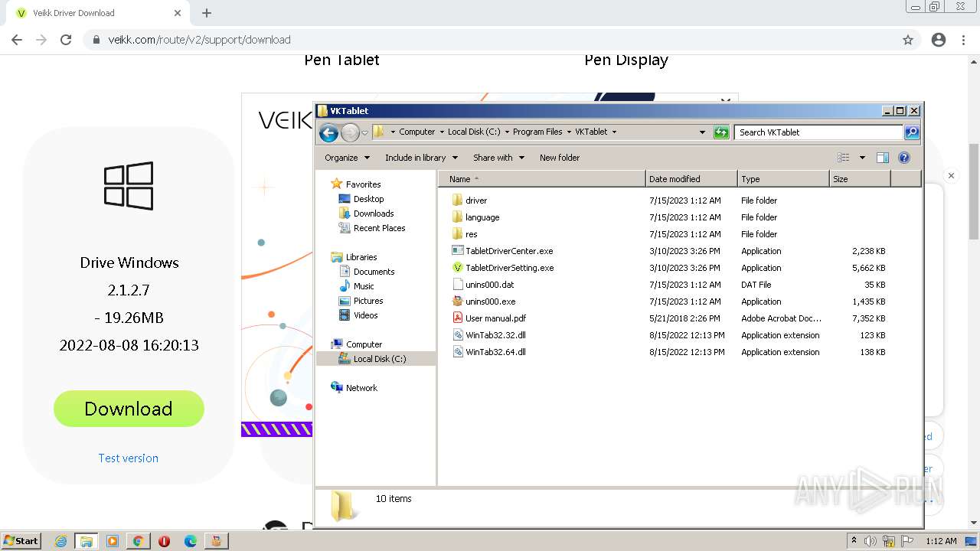The image size is (980, 551).
Task: Open Windows Media Player from the taskbar
Action: (x=113, y=541)
